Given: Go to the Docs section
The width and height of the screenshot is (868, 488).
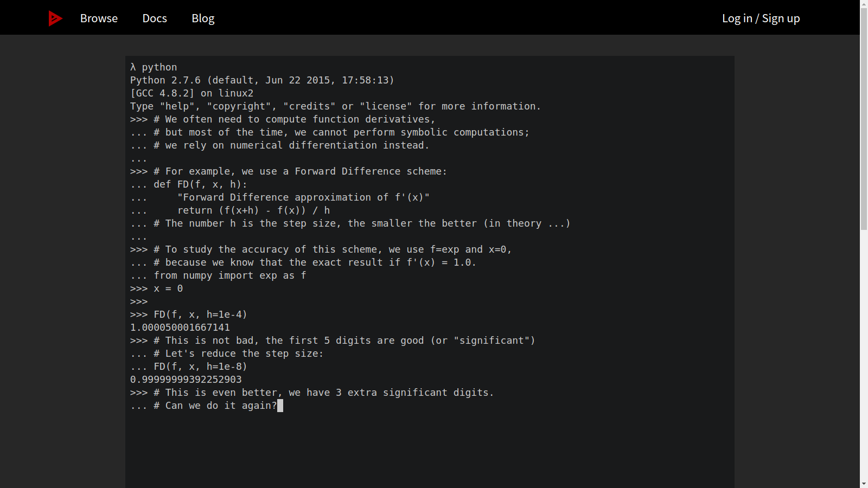Looking at the screenshot, I should [155, 18].
